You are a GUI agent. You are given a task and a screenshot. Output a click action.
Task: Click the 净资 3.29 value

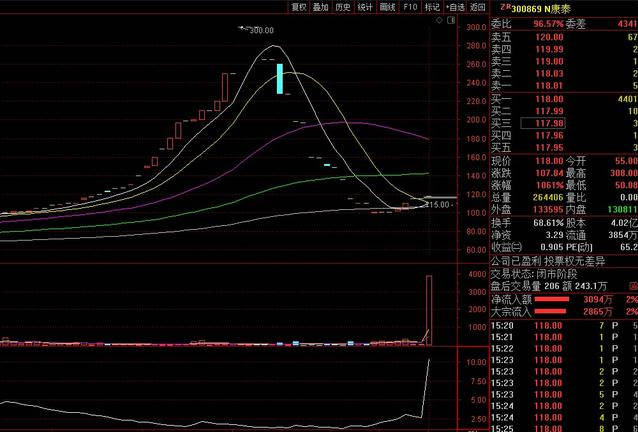555,235
